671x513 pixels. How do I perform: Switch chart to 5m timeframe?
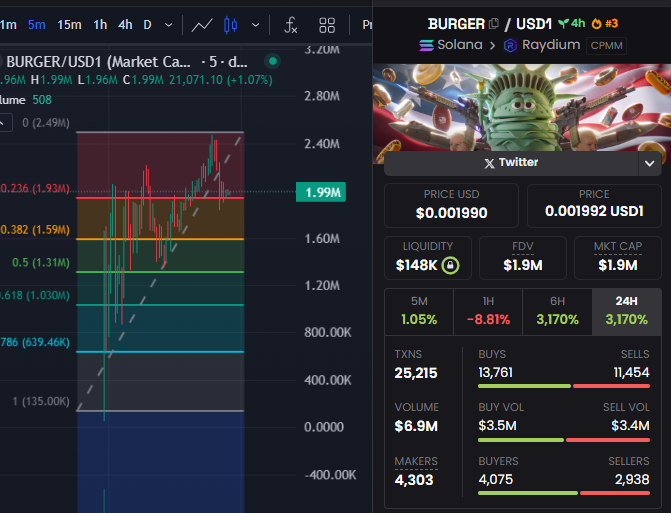[x=36, y=25]
